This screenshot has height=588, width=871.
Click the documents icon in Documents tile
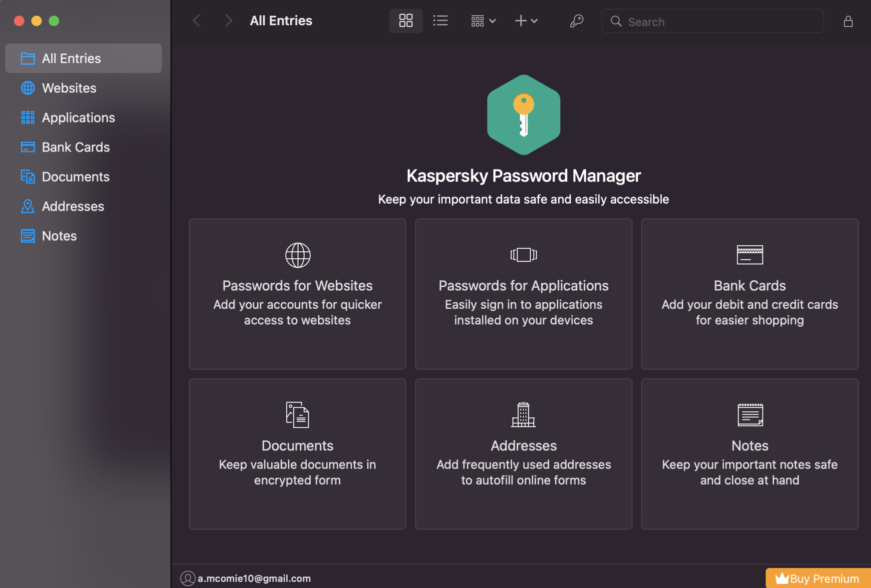tap(298, 415)
